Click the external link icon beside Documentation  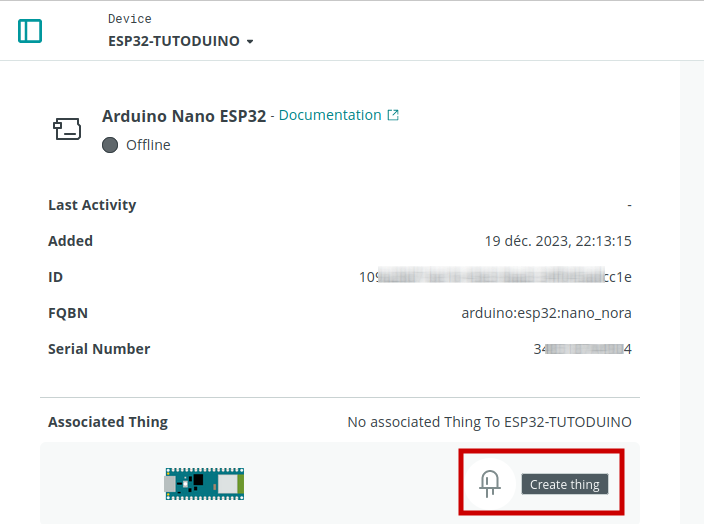click(393, 115)
